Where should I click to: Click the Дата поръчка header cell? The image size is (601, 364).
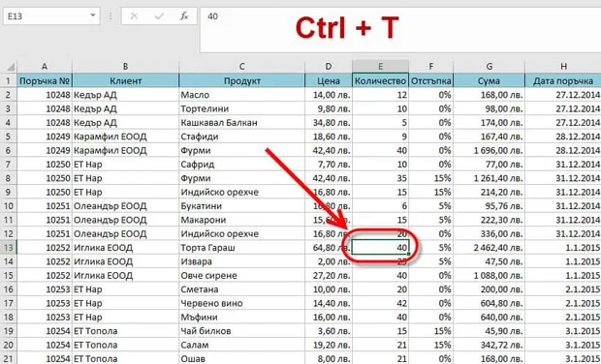[563, 80]
